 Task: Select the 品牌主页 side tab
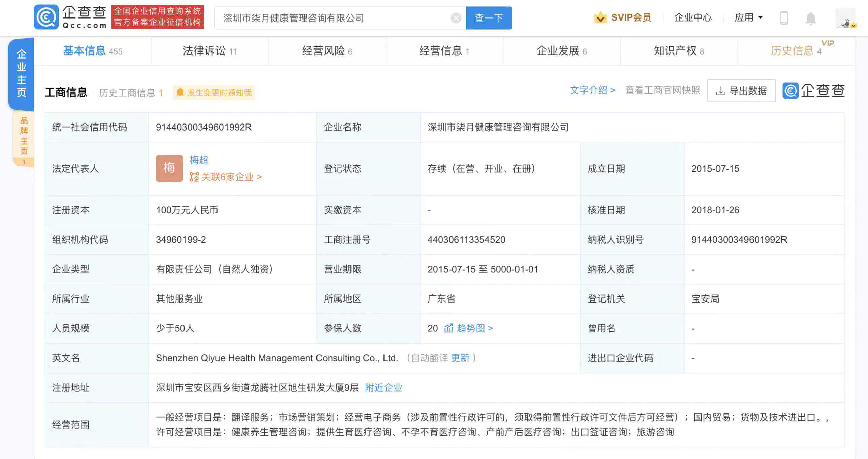[x=24, y=138]
